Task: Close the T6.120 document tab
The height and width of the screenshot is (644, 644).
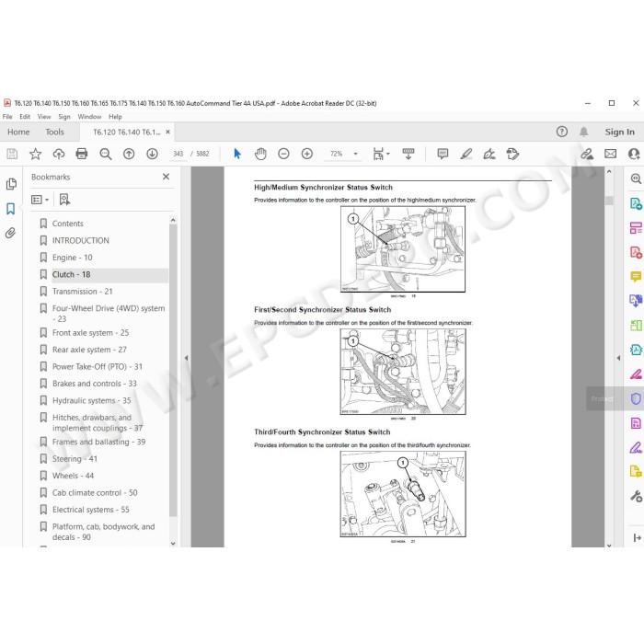Action: pos(167,132)
